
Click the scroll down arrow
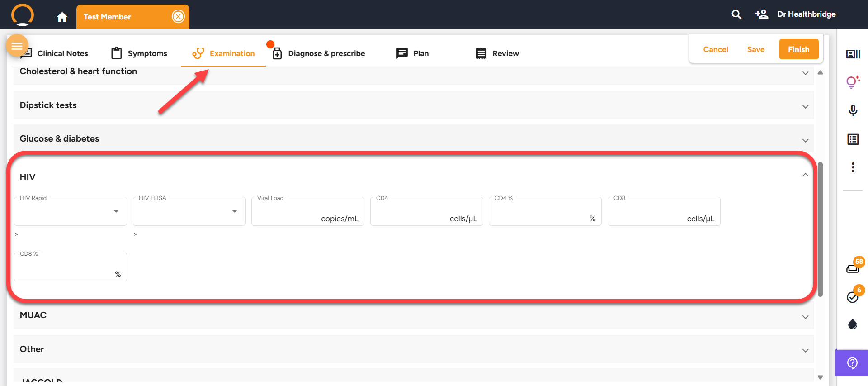(821, 377)
